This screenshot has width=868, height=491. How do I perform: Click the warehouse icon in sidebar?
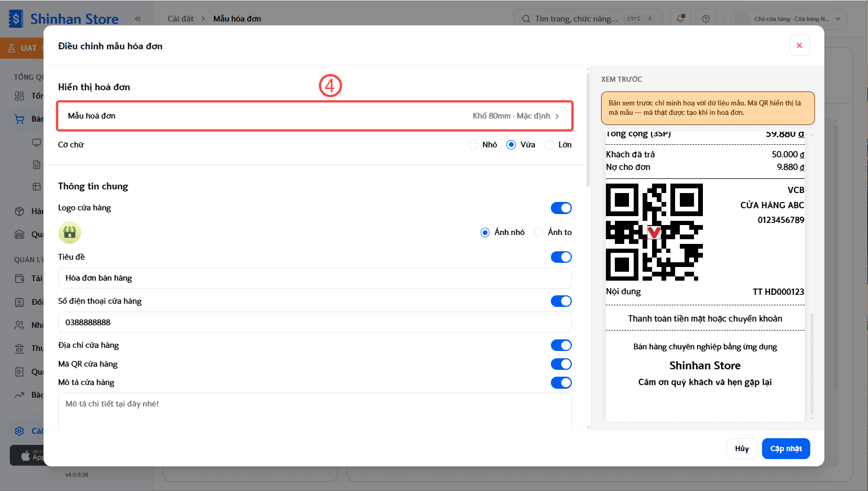point(19,234)
